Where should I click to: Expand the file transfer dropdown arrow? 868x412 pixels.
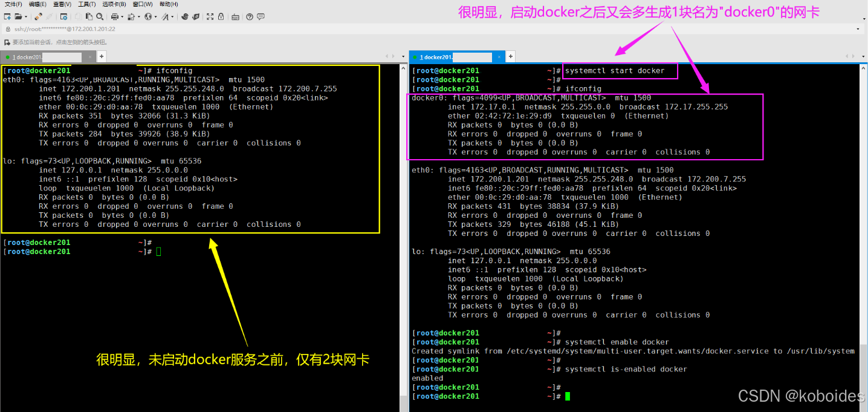pos(138,17)
